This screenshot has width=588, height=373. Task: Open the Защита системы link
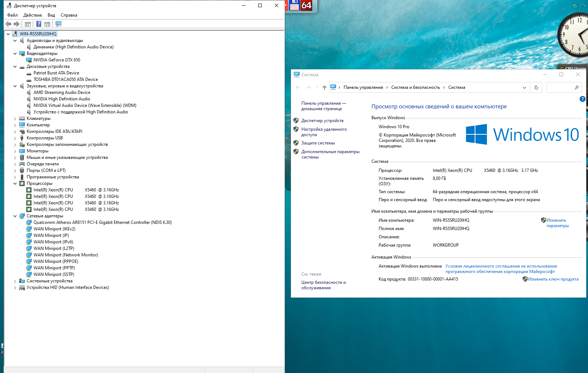point(318,143)
